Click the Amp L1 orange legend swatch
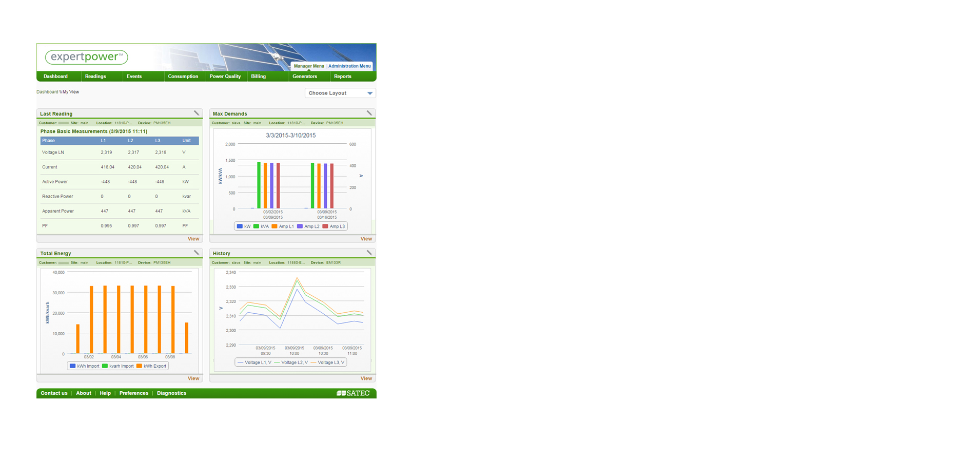The width and height of the screenshot is (980, 457). (275, 226)
